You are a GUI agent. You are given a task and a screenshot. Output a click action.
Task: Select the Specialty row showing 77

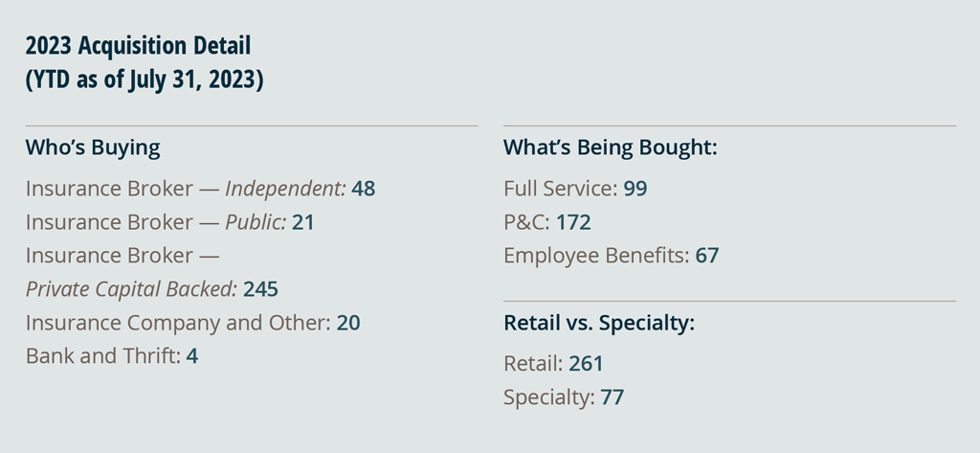point(564,397)
